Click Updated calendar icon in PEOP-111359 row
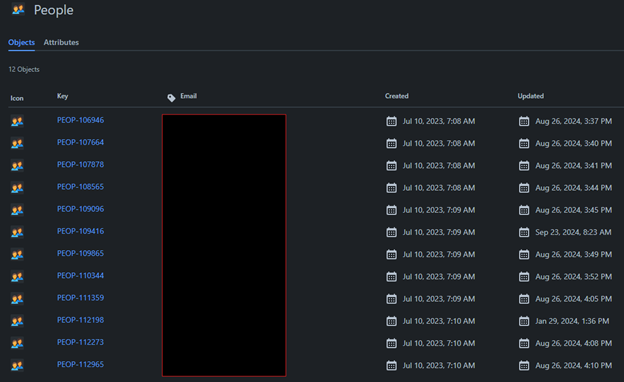Viewport: 624px width, 382px height. coord(524,299)
